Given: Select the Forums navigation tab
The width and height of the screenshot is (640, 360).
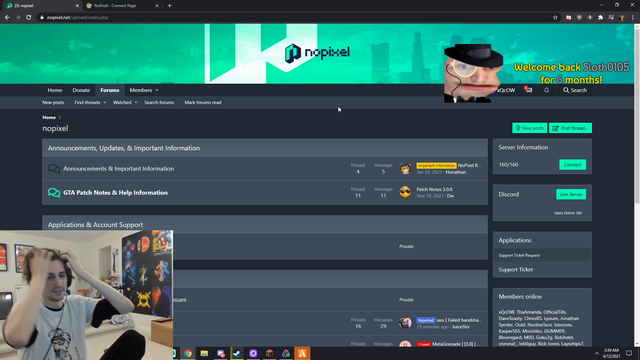Looking at the screenshot, I should coord(110,90).
